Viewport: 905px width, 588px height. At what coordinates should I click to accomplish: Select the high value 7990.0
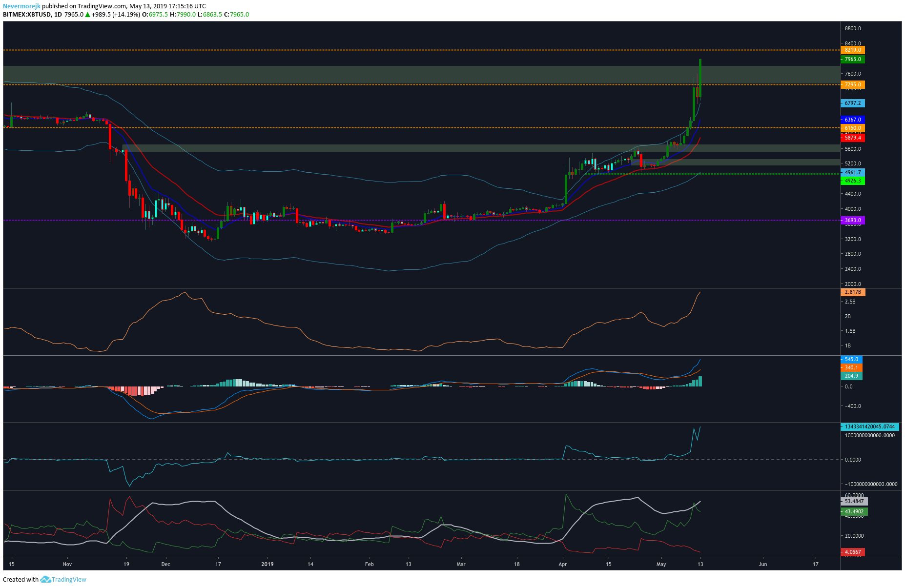[186, 15]
